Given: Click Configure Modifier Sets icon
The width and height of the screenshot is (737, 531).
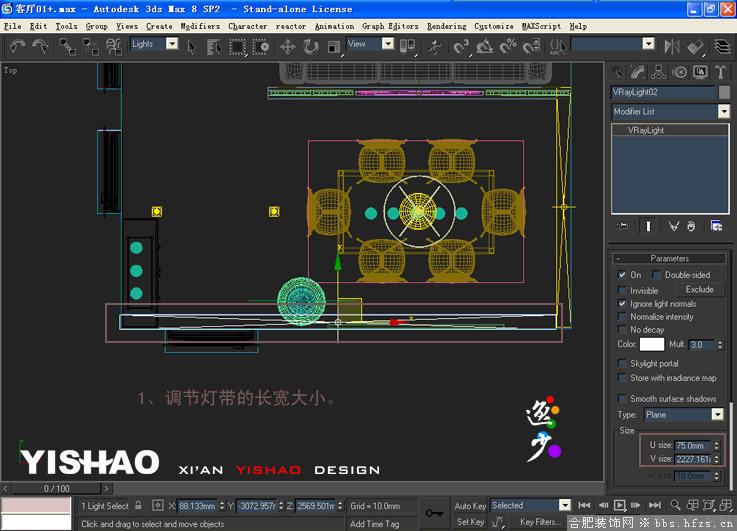Looking at the screenshot, I should [716, 226].
